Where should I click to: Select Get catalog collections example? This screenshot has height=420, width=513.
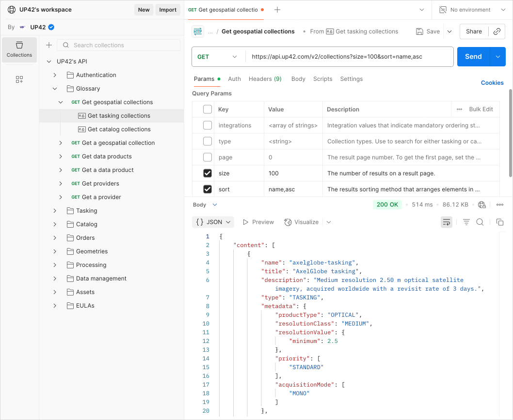(119, 129)
